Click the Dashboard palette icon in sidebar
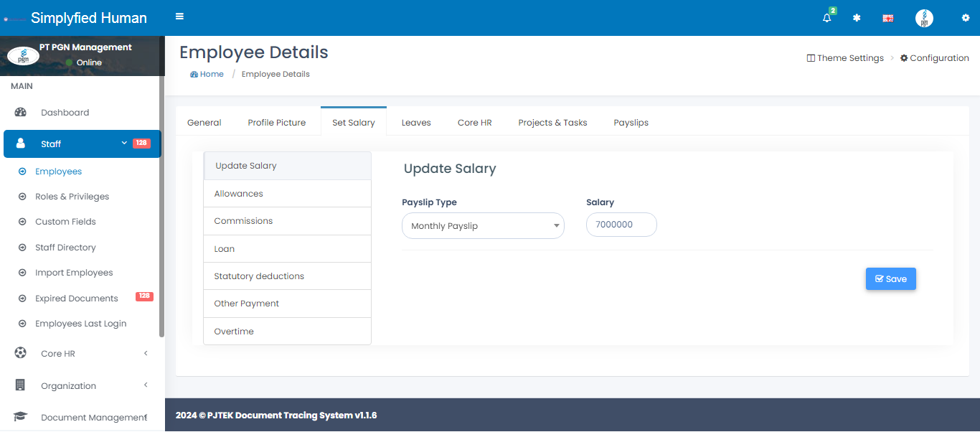The height and width of the screenshot is (432, 980). pos(21,112)
